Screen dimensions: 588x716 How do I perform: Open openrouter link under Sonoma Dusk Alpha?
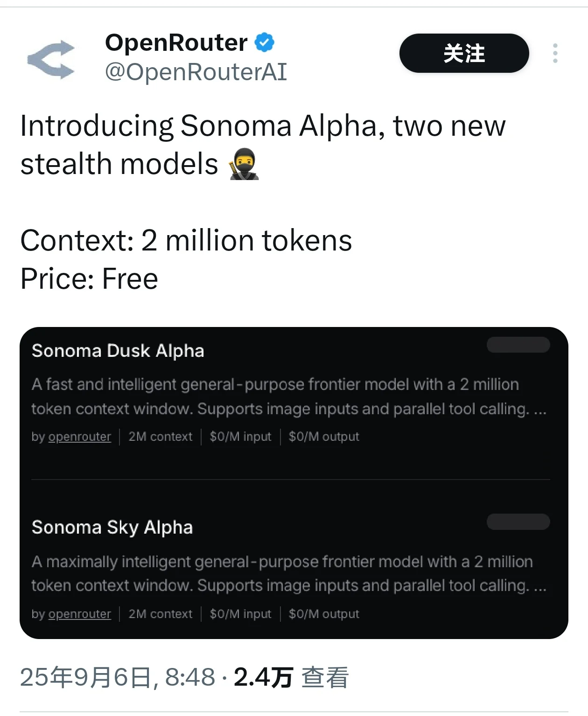pyautogui.click(x=79, y=437)
